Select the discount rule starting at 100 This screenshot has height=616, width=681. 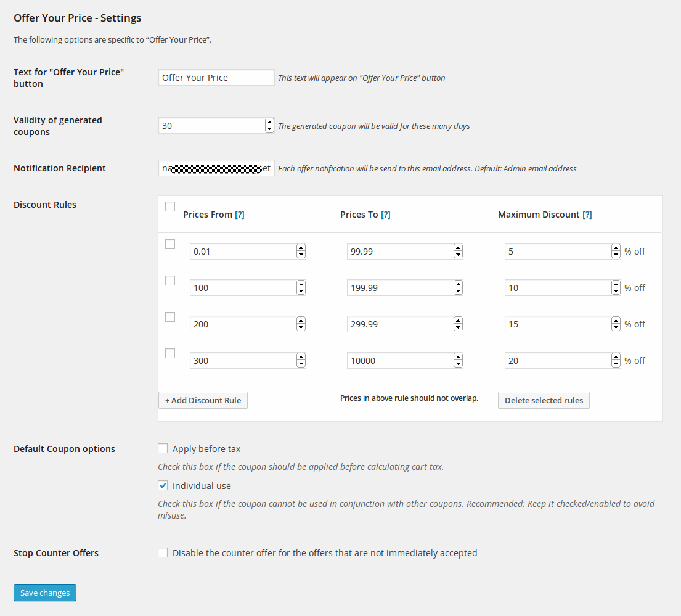(x=170, y=281)
